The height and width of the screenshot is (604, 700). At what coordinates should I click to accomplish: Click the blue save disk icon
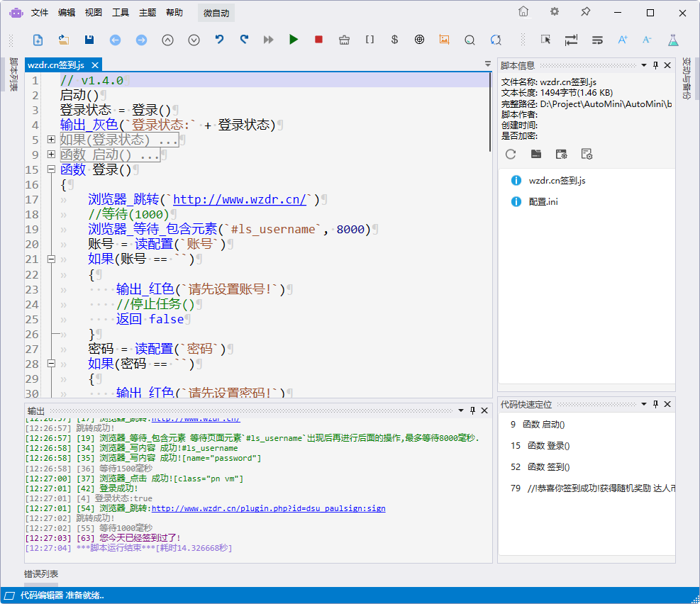click(89, 40)
